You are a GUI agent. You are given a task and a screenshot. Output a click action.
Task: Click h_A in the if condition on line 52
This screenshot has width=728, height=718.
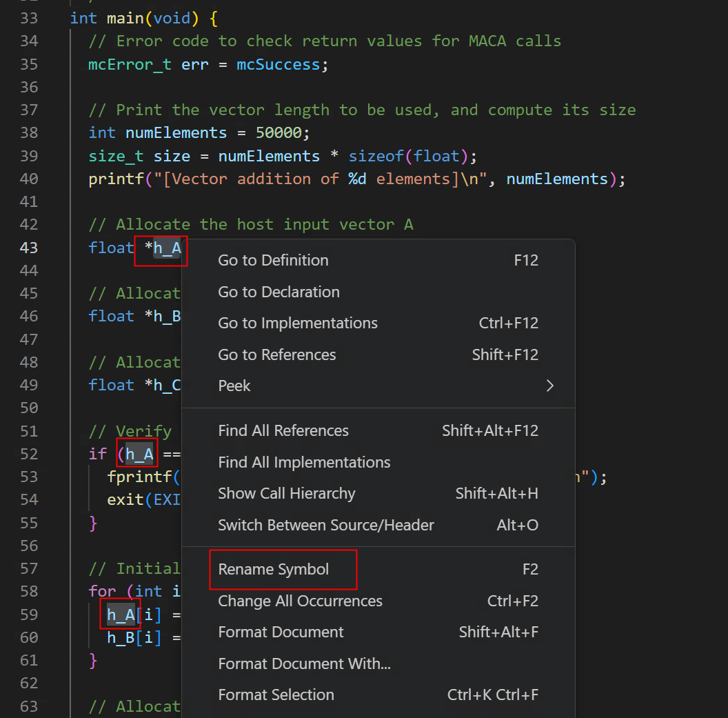(139, 454)
